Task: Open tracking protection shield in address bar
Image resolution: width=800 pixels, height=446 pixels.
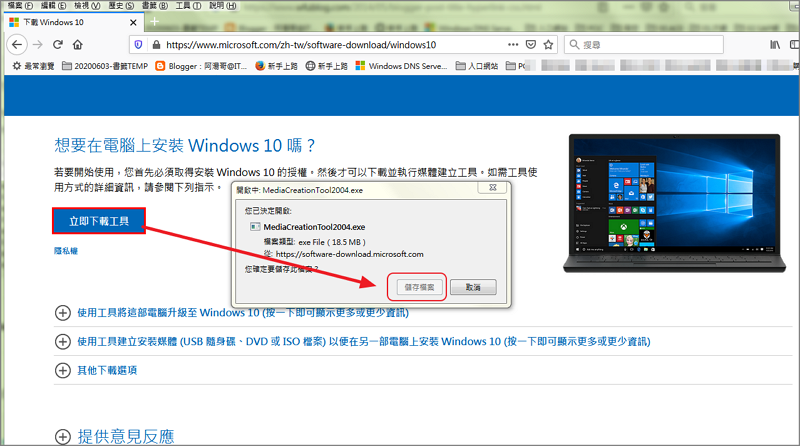Action: click(138, 45)
